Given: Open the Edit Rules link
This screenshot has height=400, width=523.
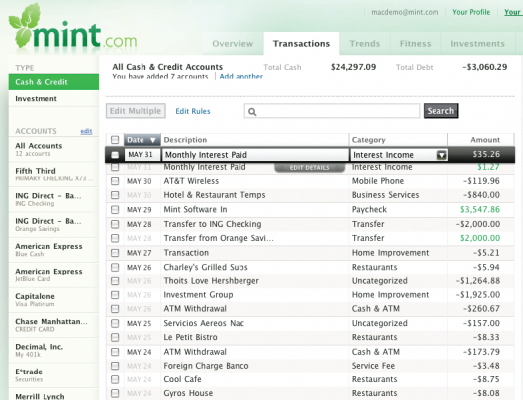Looking at the screenshot, I should pyautogui.click(x=193, y=111).
